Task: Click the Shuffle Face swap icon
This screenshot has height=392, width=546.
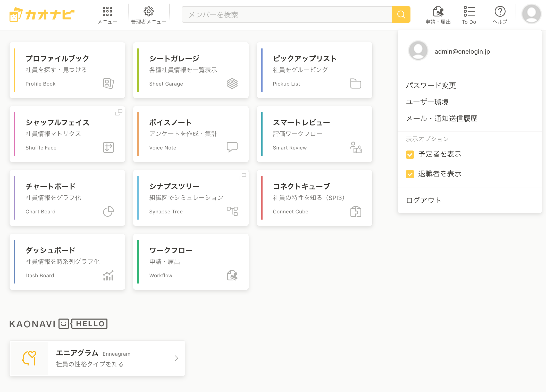Action: [x=108, y=147]
